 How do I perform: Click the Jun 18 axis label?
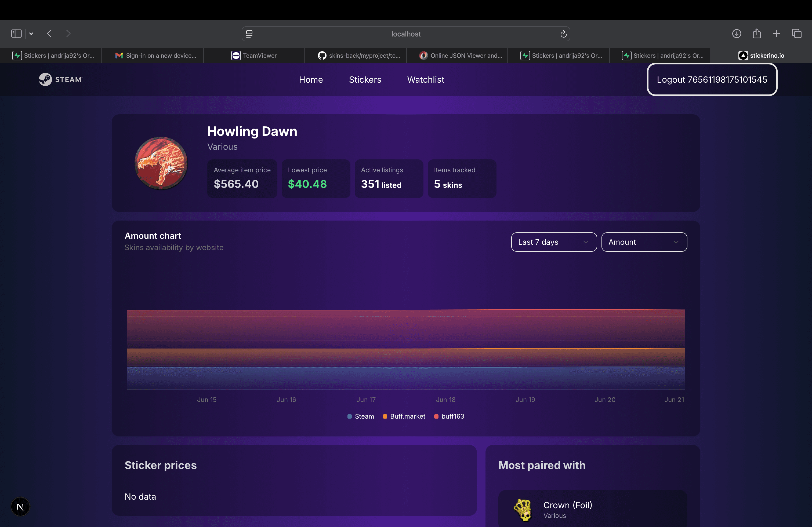tap(445, 400)
